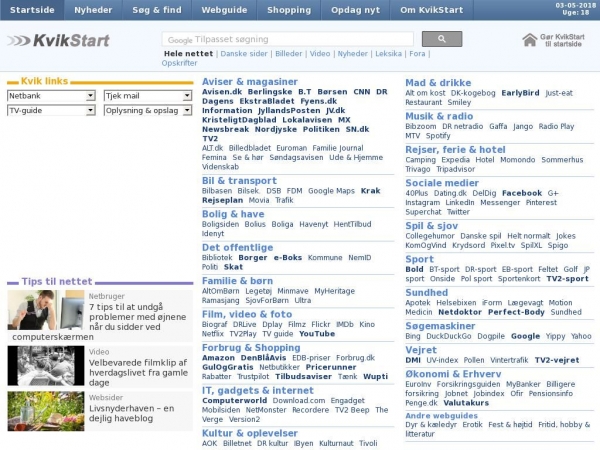Expand Oplysning & opslag dropdown

point(148,111)
